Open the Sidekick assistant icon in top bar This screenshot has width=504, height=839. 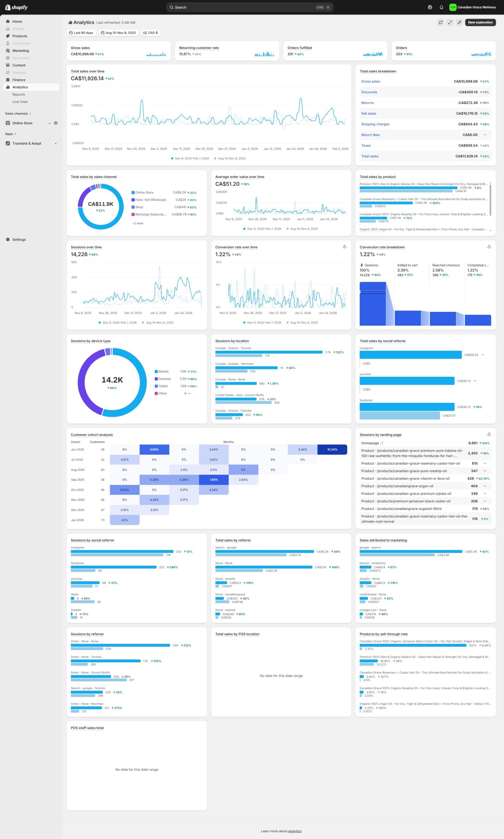pyautogui.click(x=430, y=7)
